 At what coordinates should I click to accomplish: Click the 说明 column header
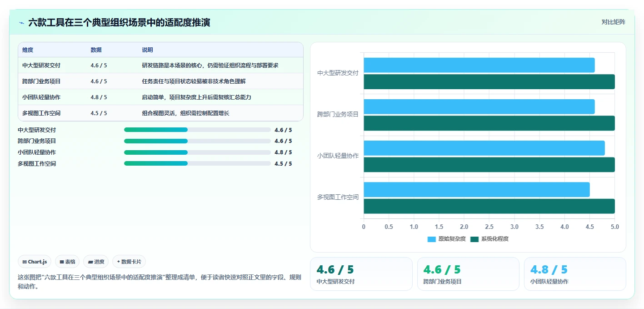click(147, 50)
